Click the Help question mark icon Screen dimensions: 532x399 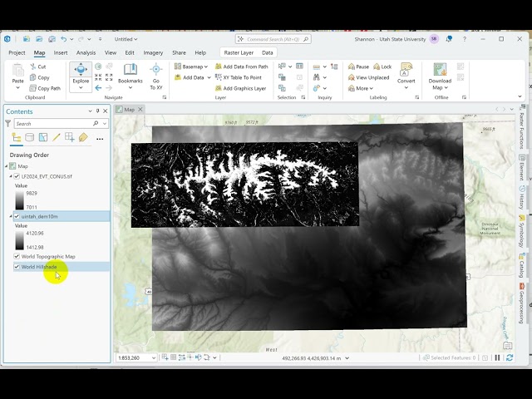(465, 39)
